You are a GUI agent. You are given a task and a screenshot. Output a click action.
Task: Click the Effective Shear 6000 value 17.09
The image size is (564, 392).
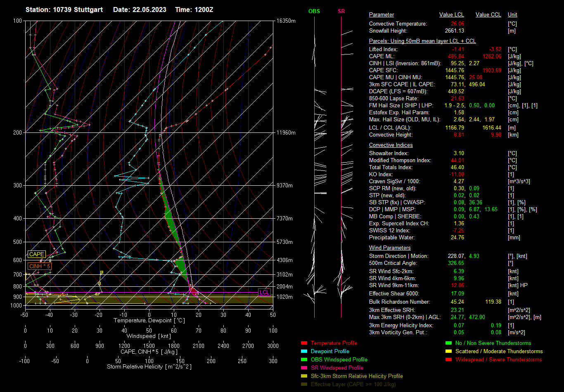pyautogui.click(x=457, y=294)
